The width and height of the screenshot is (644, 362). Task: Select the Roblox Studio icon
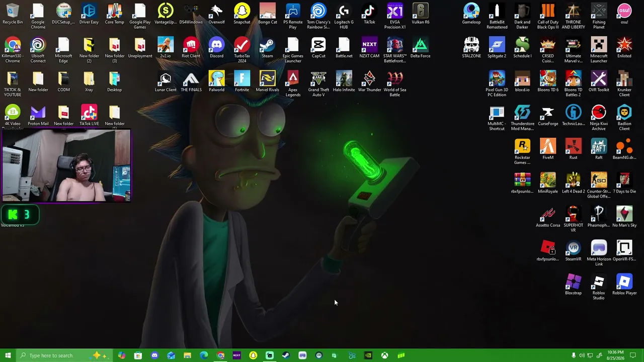point(599,287)
